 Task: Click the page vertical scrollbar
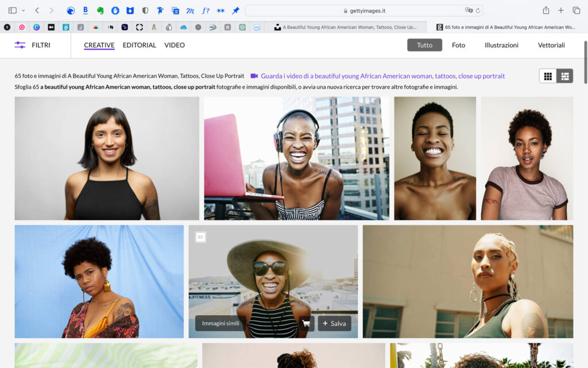pos(585,62)
